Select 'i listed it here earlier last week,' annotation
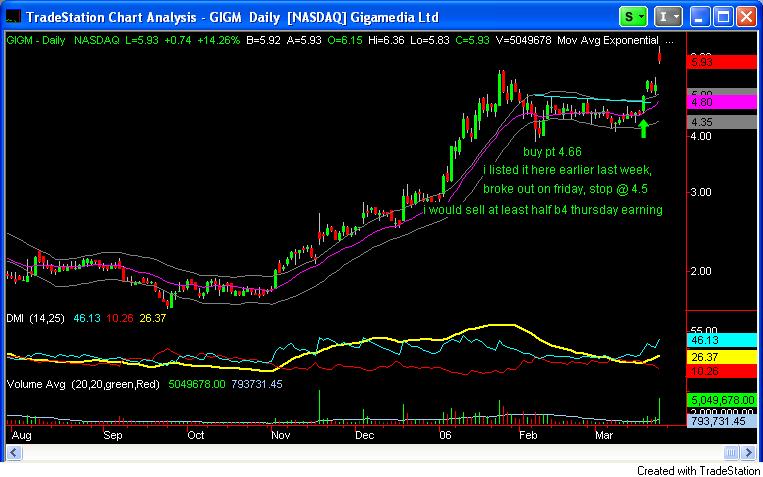This screenshot has width=763, height=477. point(567,170)
